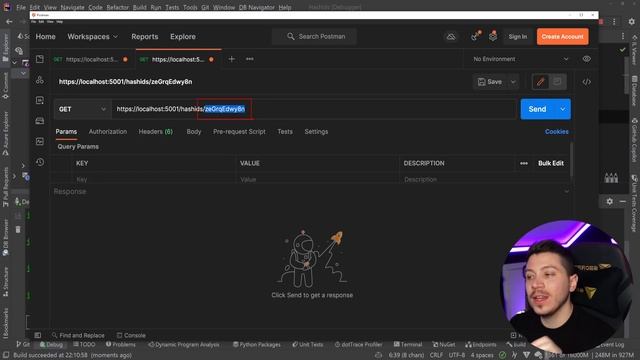The image size is (640, 360).
Task: Switch to the first localhost request tab
Action: click(91, 59)
